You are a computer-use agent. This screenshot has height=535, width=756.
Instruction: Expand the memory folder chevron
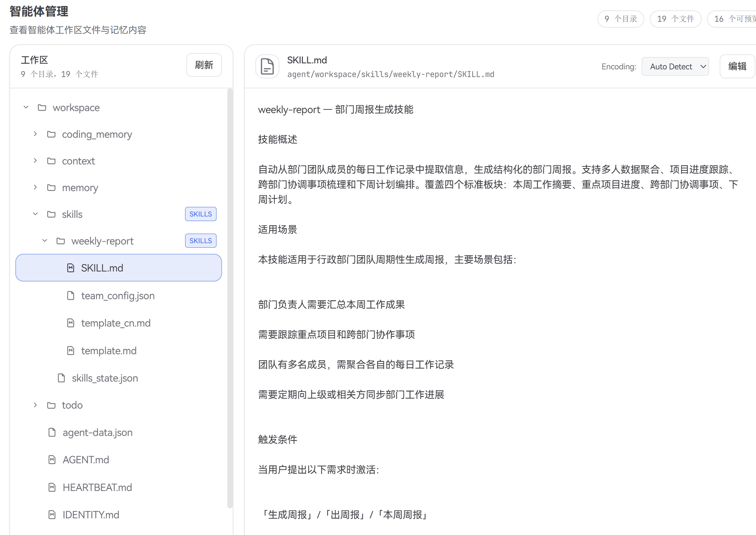(35, 187)
